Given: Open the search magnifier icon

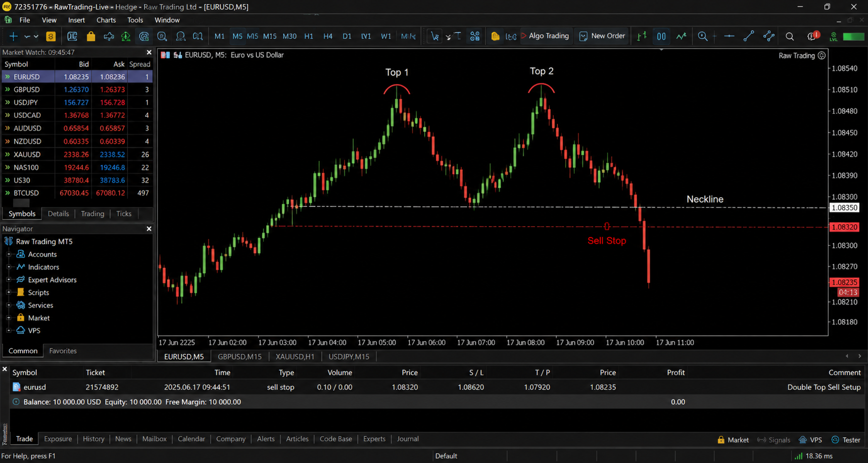Looking at the screenshot, I should pos(790,36).
